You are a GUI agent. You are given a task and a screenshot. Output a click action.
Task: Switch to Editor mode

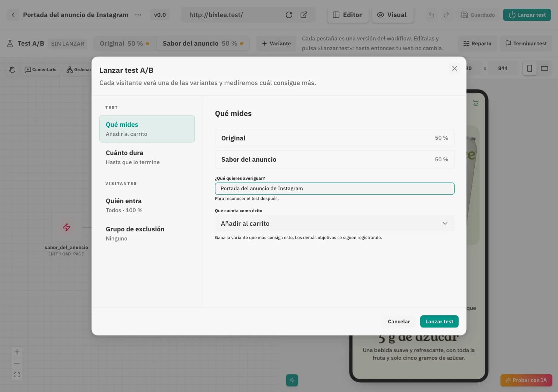click(348, 15)
